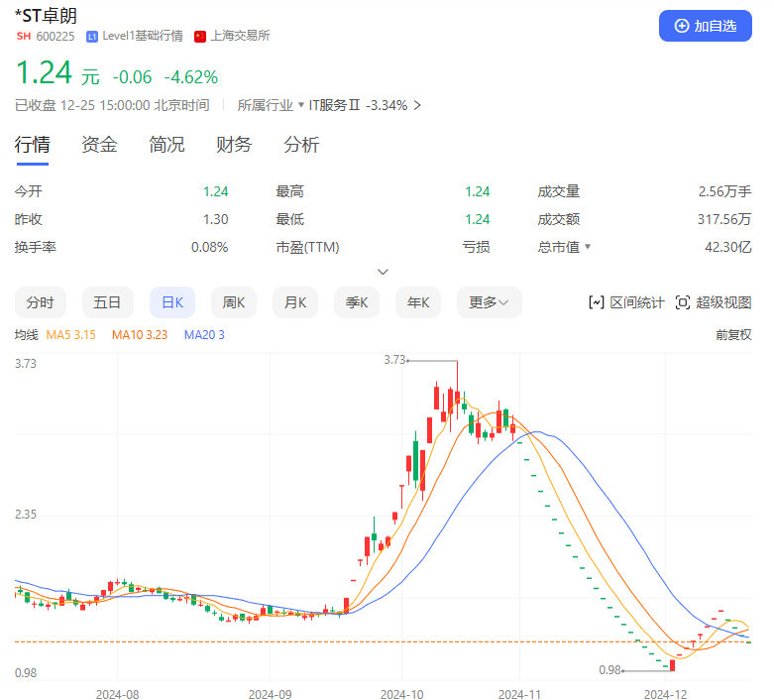Click the plus icon in 加自选 button

pos(681,26)
